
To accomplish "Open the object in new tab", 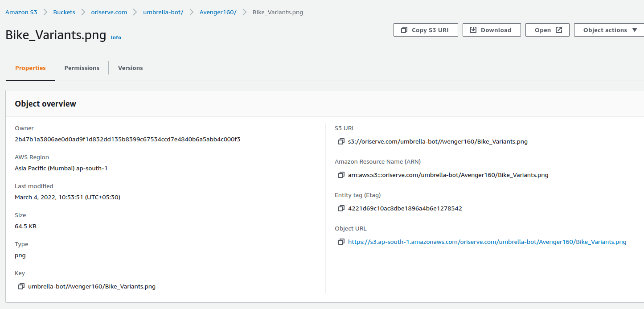I will [x=547, y=30].
